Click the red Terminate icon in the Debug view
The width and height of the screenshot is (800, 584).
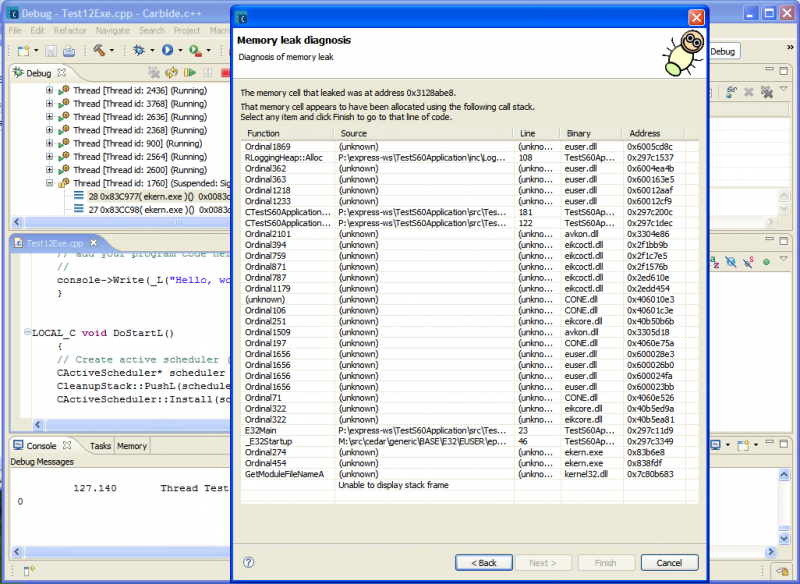click(225, 72)
